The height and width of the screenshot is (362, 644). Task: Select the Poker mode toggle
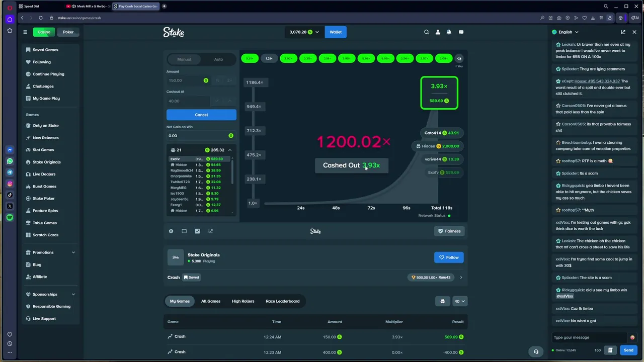click(68, 32)
